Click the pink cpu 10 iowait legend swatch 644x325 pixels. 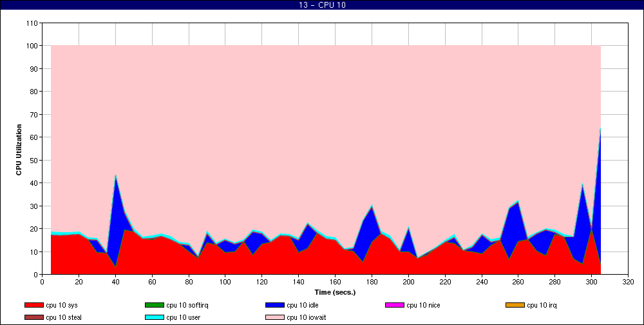(x=274, y=318)
